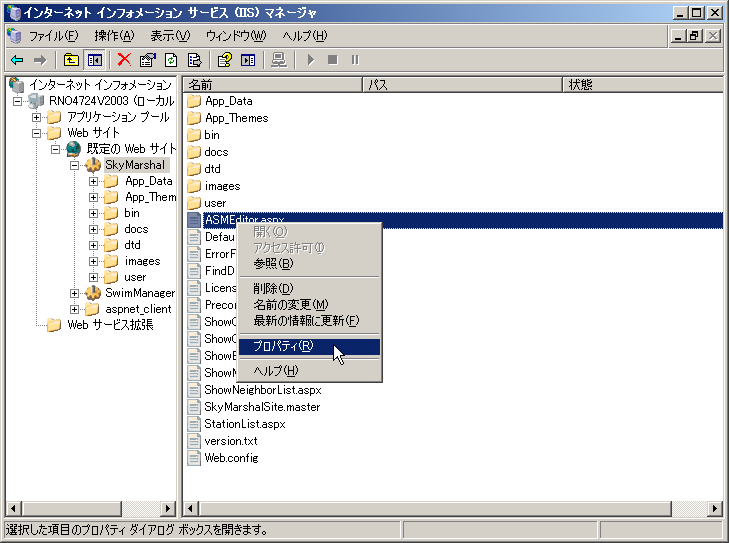Image resolution: width=729 pixels, height=543 pixels.
Task: Open the ファイル(F) menu
Action: click(53, 36)
